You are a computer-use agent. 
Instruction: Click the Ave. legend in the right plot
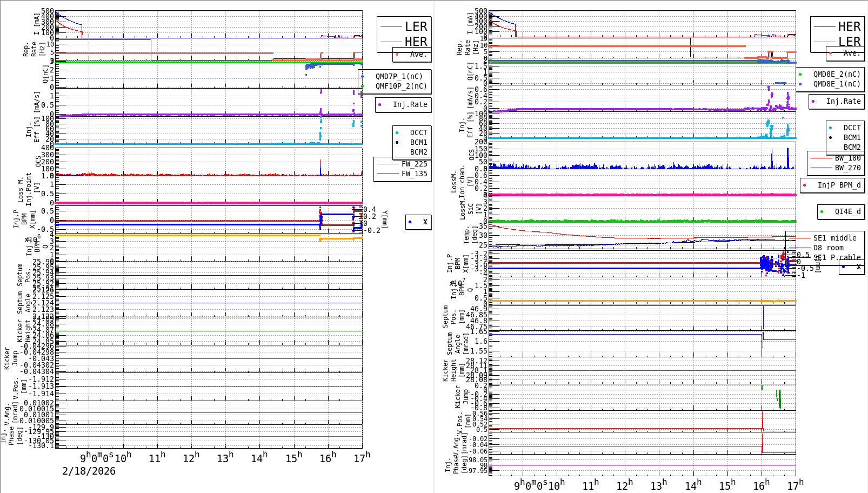click(x=851, y=53)
